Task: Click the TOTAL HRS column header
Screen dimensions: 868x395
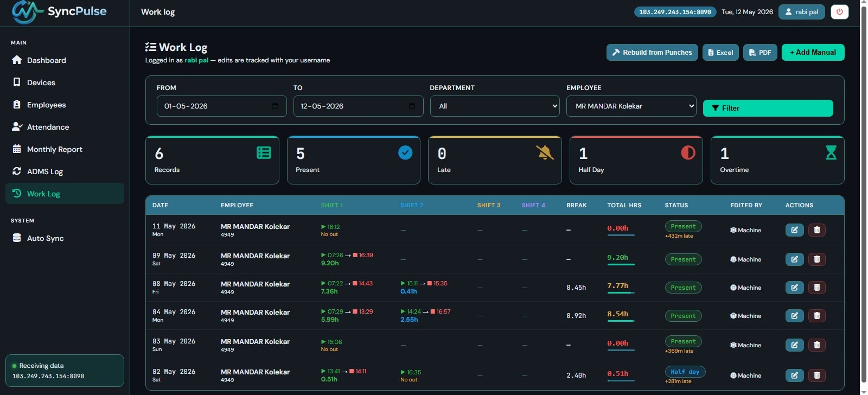Action: point(624,205)
